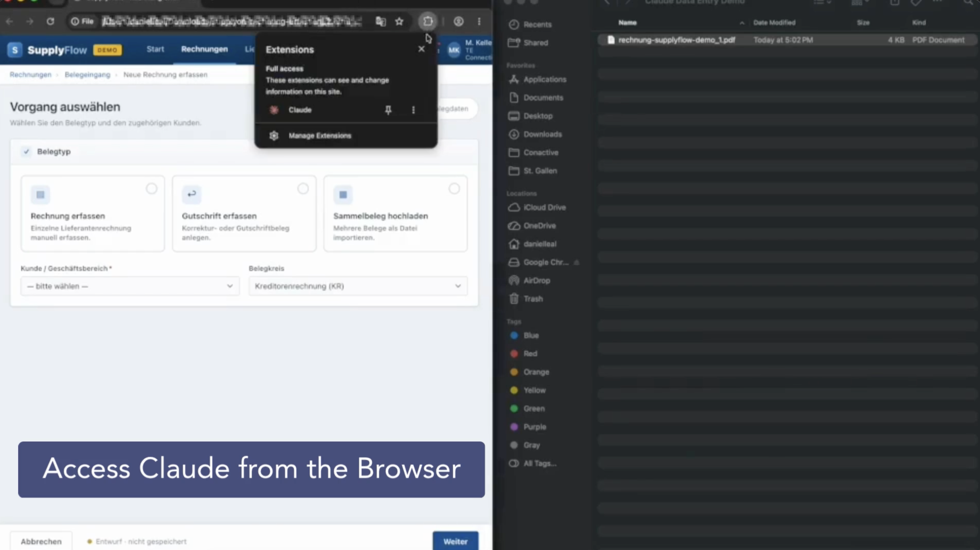Sort Finder list by Name column
980x550 pixels.
pos(627,23)
